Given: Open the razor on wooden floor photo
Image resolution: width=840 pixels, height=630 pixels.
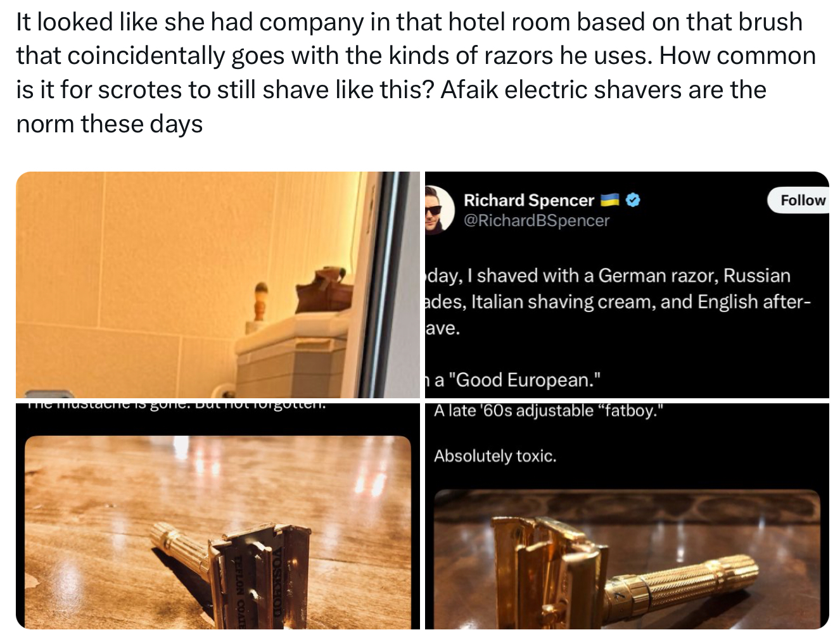Looking at the screenshot, I should [218, 516].
